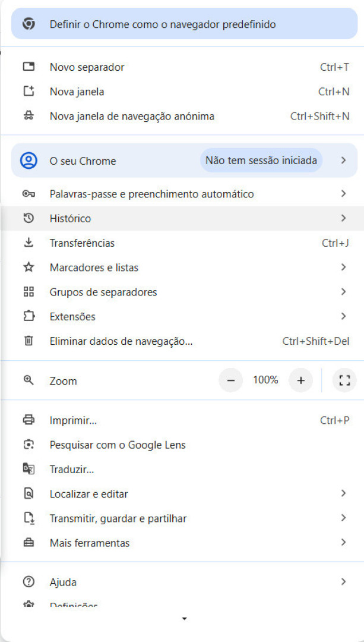
Task: Open the fullscreen zoom toggle
Action: 344,380
